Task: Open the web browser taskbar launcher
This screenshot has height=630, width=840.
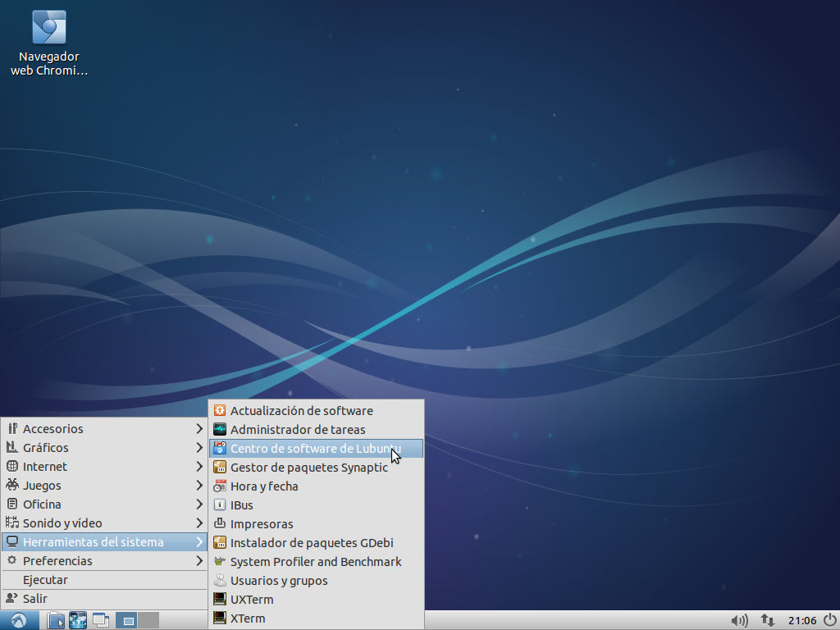Action: pos(78,620)
